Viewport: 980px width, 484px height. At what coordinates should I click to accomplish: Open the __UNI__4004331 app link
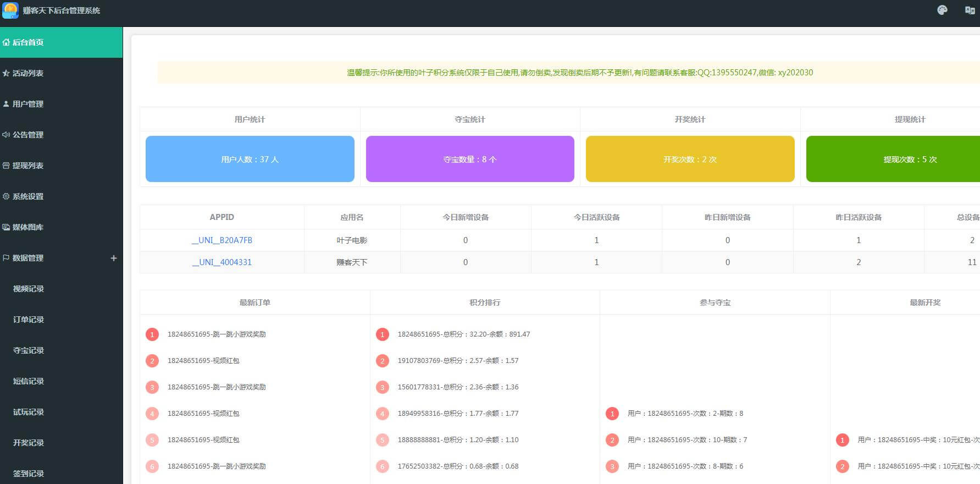click(222, 262)
